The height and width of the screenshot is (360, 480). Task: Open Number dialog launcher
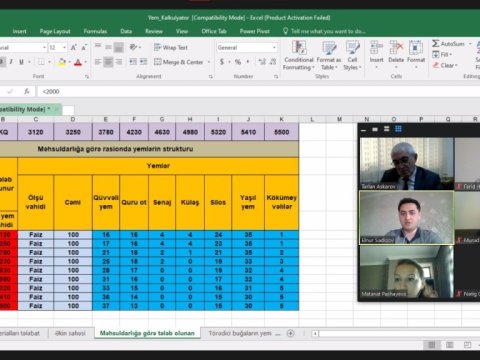pos(276,77)
